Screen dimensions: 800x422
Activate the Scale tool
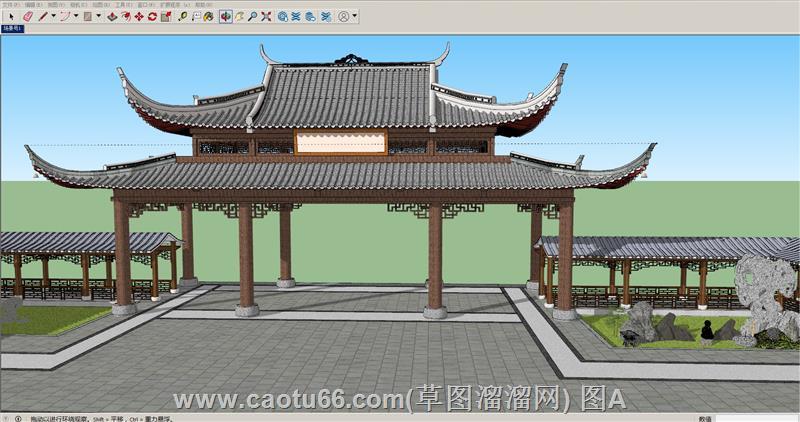(x=166, y=16)
